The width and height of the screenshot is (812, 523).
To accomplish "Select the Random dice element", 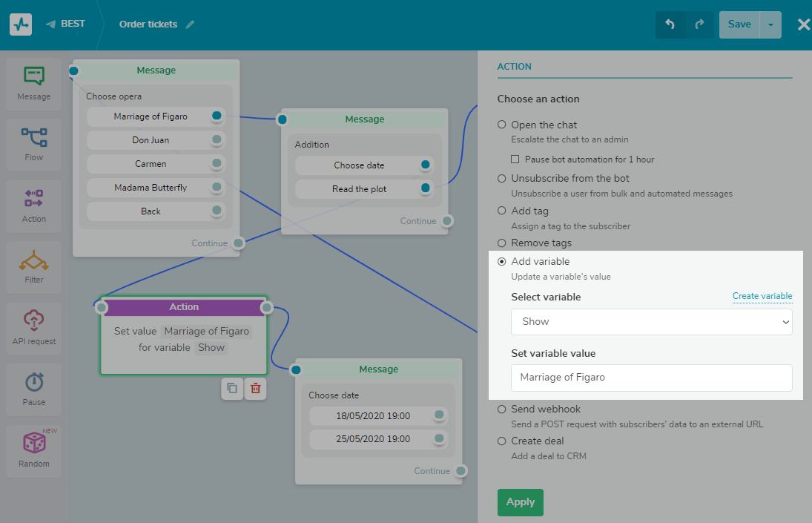I will pyautogui.click(x=34, y=444).
